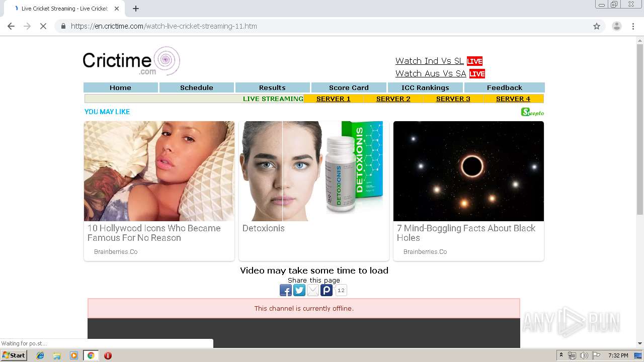Click the address bar URL
The width and height of the screenshot is (644, 362).
tap(164, 26)
